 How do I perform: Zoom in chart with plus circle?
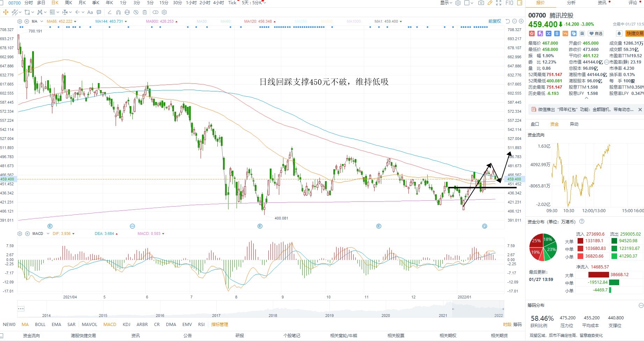521,21
